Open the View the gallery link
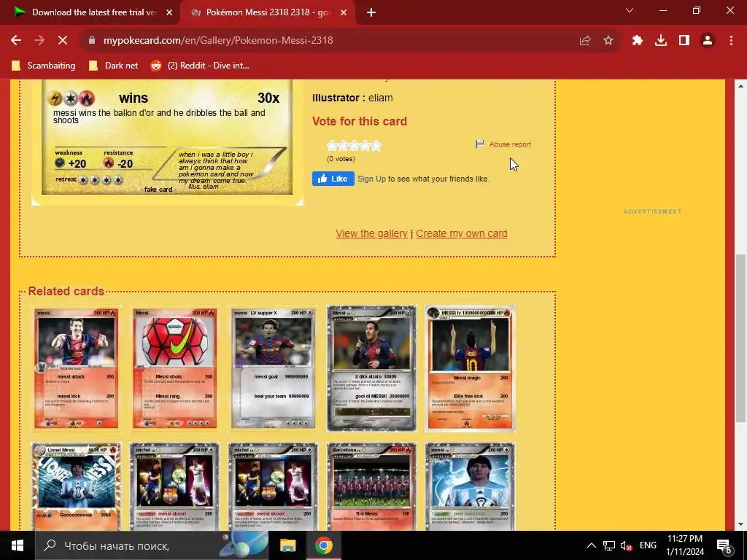747x560 pixels. [x=371, y=234]
